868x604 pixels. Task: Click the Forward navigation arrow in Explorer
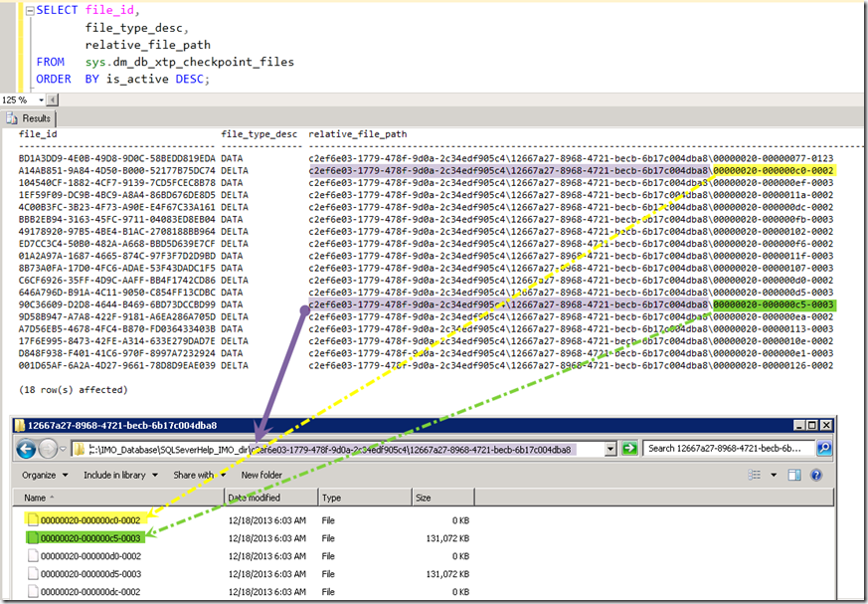pyautogui.click(x=49, y=449)
